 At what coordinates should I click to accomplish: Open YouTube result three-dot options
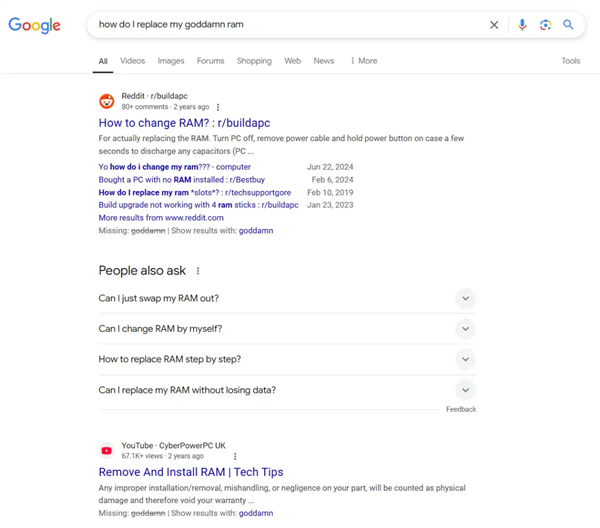pyautogui.click(x=235, y=456)
